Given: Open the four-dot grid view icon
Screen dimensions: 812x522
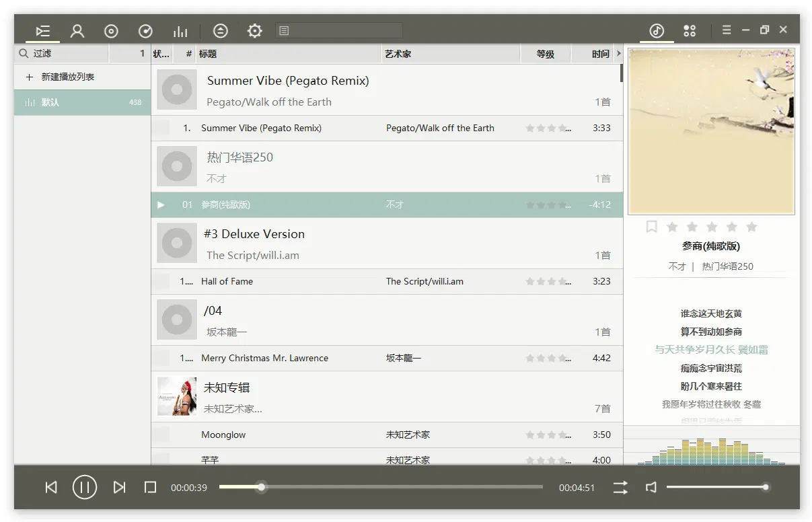Looking at the screenshot, I should [689, 30].
